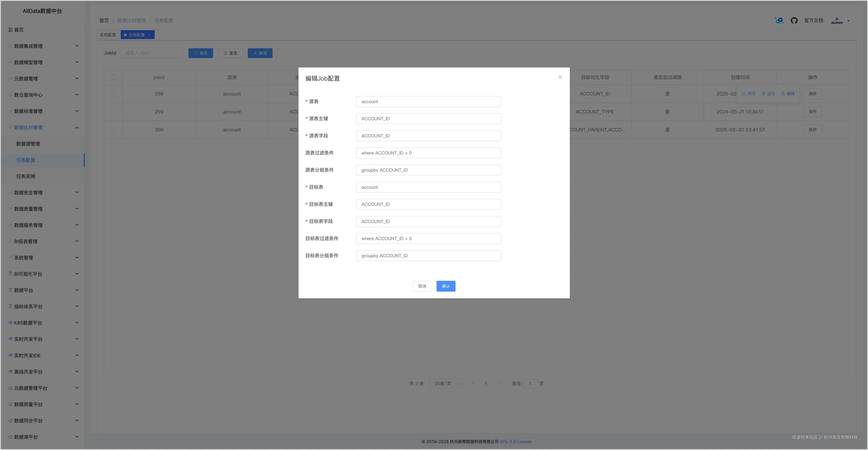Open the 20条/页 page size dropdown
868x450 pixels.
pos(446,383)
